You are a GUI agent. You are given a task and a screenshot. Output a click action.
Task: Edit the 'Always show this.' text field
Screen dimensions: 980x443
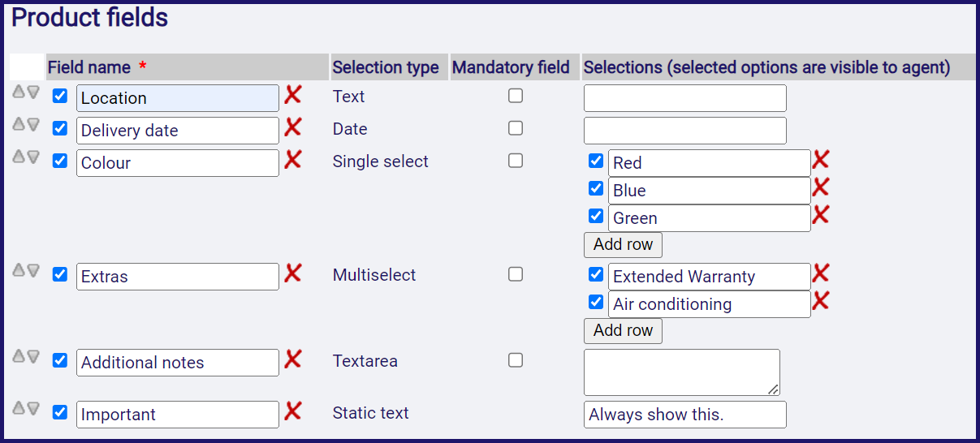coord(685,415)
